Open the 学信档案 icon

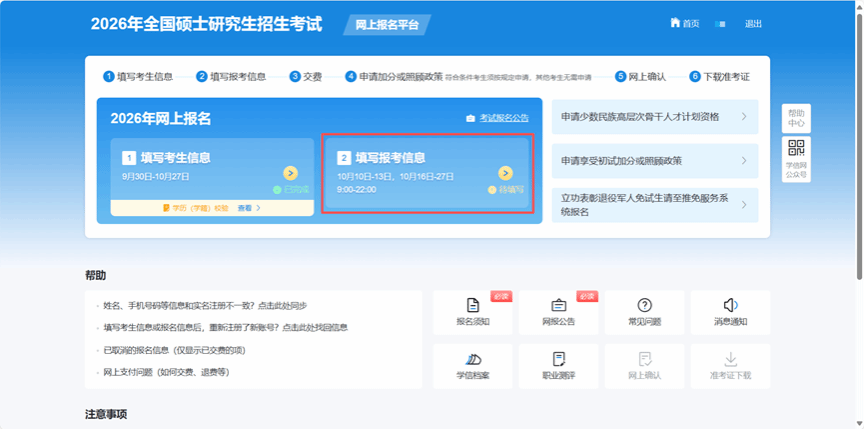tap(472, 360)
